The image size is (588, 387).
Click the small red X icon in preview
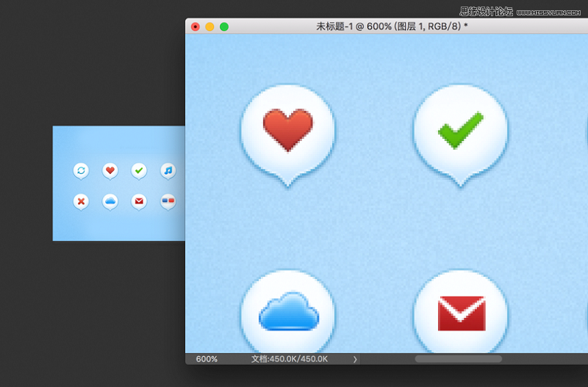pyautogui.click(x=81, y=200)
